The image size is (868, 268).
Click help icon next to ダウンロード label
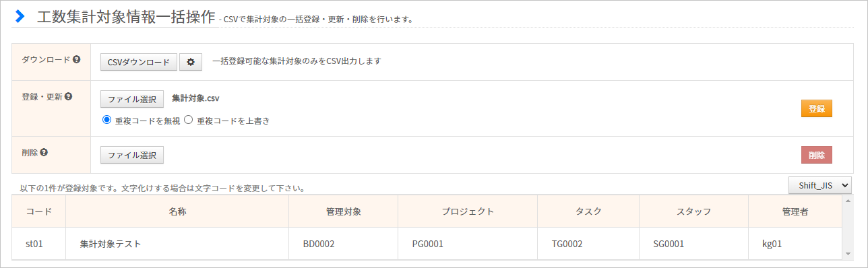77,59
